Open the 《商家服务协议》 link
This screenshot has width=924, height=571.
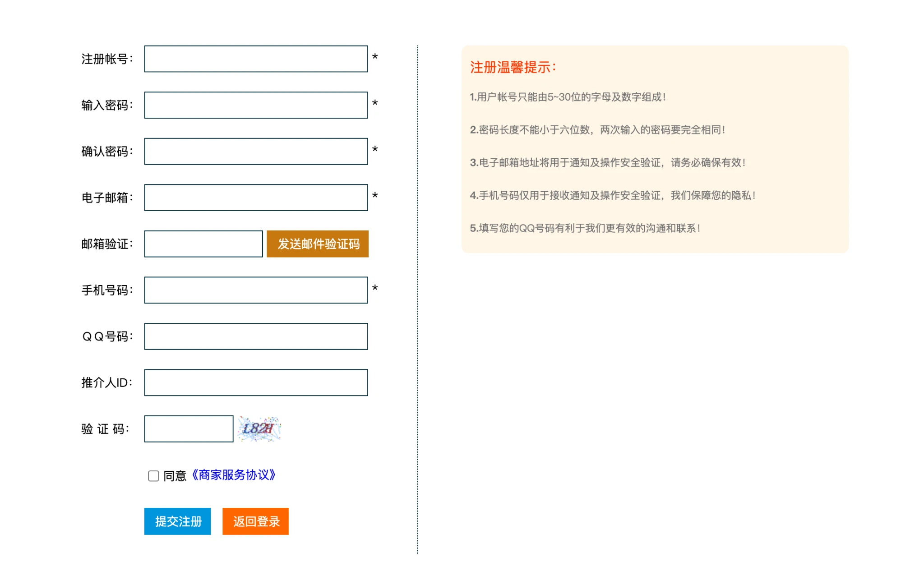click(x=233, y=475)
